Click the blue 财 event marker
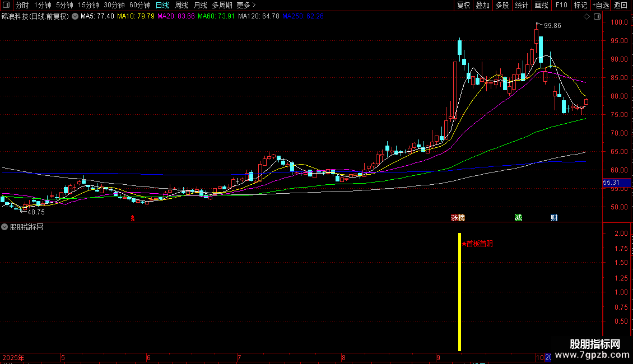The height and width of the screenshot is (364, 633). click(554, 218)
